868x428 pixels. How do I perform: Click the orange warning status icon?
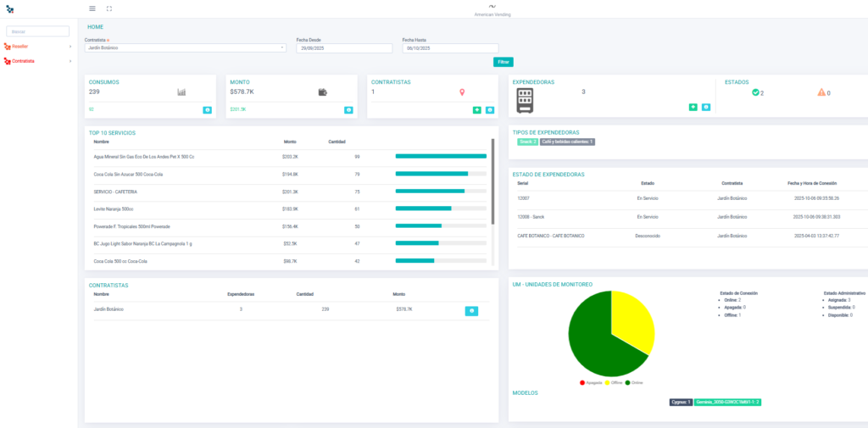point(821,93)
